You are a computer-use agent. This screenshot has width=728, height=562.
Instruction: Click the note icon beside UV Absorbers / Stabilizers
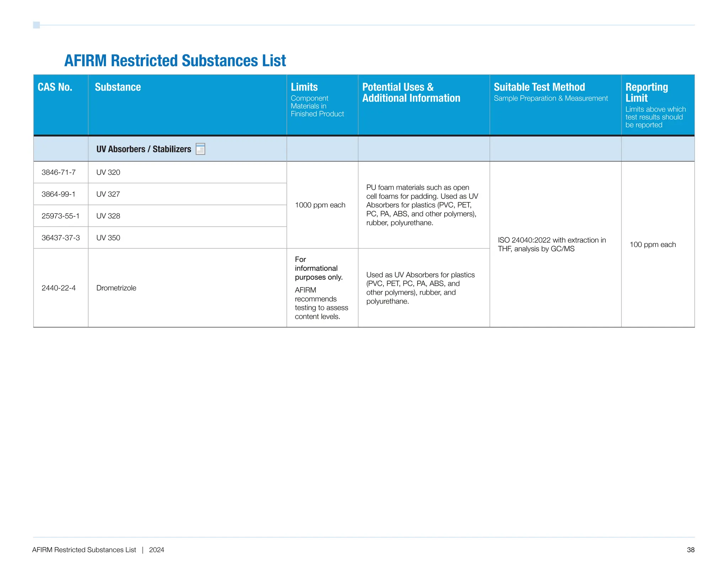pos(200,149)
